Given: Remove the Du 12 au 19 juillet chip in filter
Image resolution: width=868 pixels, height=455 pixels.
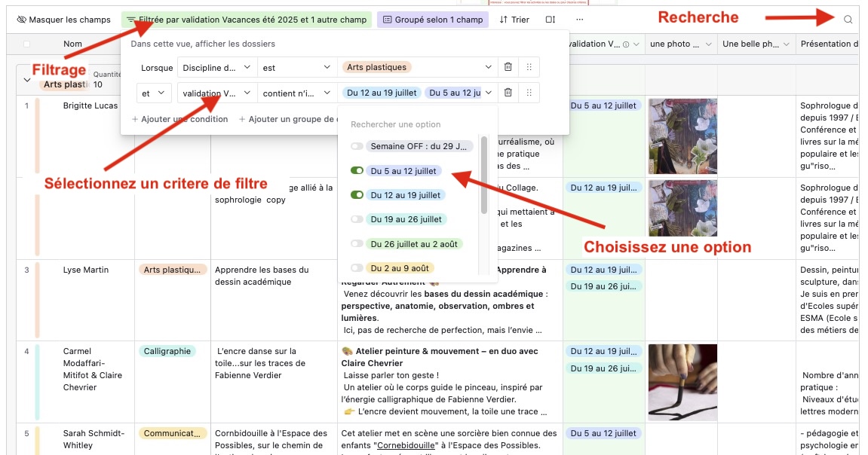Looking at the screenshot, I should [x=382, y=93].
